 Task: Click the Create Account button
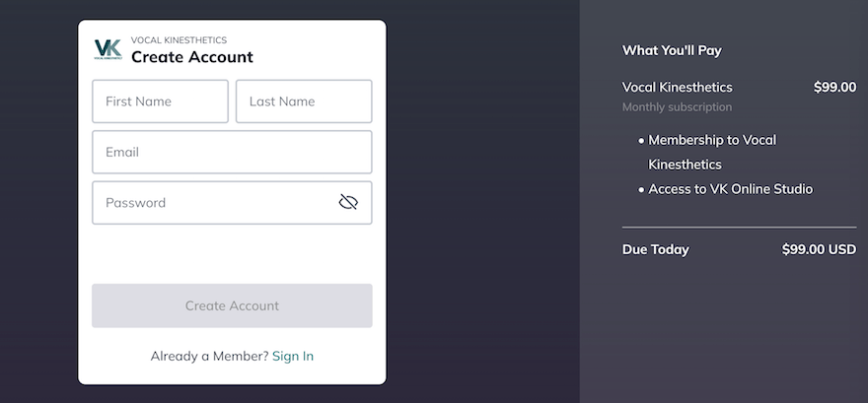tap(232, 305)
